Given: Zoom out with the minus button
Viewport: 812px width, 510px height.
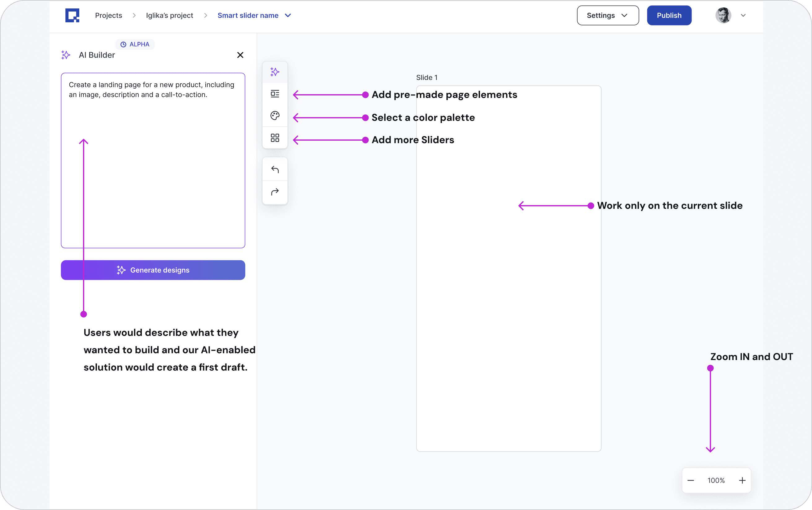Looking at the screenshot, I should (x=691, y=480).
